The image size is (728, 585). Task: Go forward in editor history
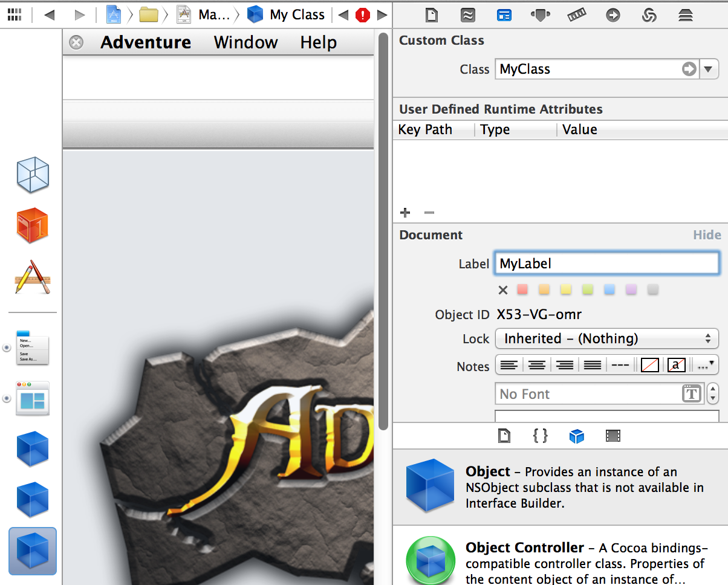[79, 15]
